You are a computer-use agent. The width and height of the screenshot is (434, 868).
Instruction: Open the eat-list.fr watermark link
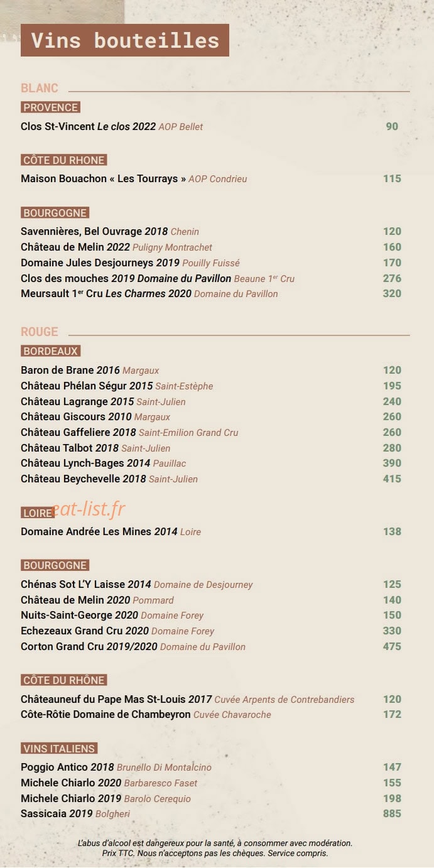89,509
